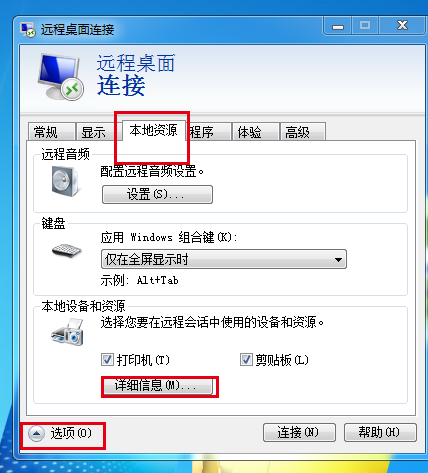Open the Windows 组合键 dropdown list
The width and height of the screenshot is (428, 473).
coord(224,259)
